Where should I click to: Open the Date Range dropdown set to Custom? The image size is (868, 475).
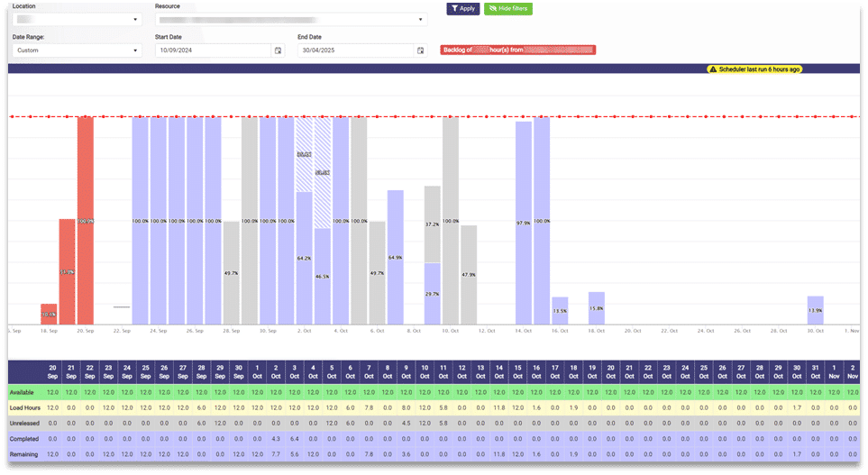tap(77, 50)
